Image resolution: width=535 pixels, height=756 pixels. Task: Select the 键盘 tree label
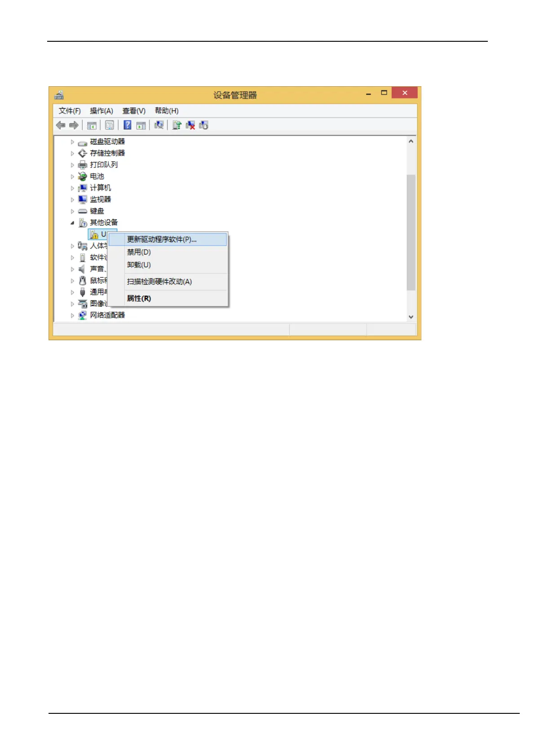click(97, 211)
